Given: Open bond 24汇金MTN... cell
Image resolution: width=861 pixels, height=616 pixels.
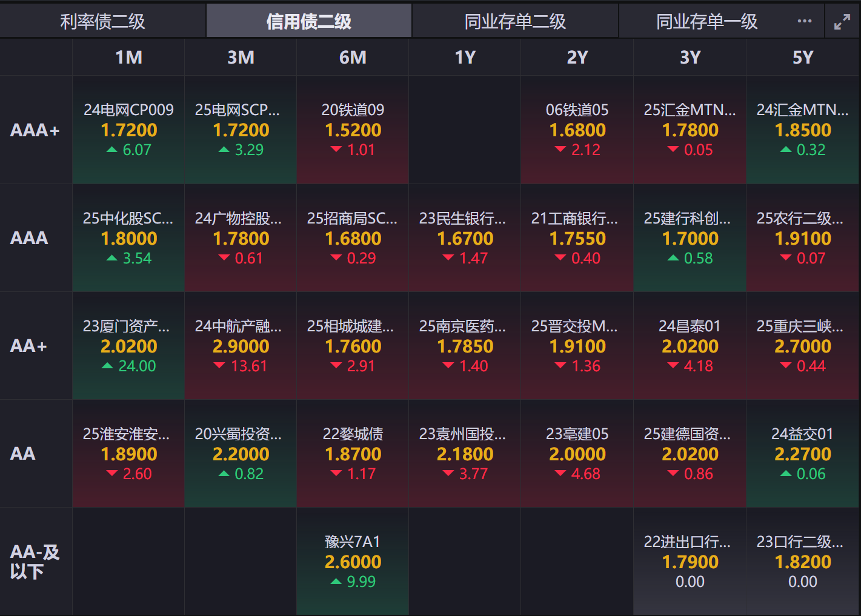Looking at the screenshot, I should pos(803,130).
